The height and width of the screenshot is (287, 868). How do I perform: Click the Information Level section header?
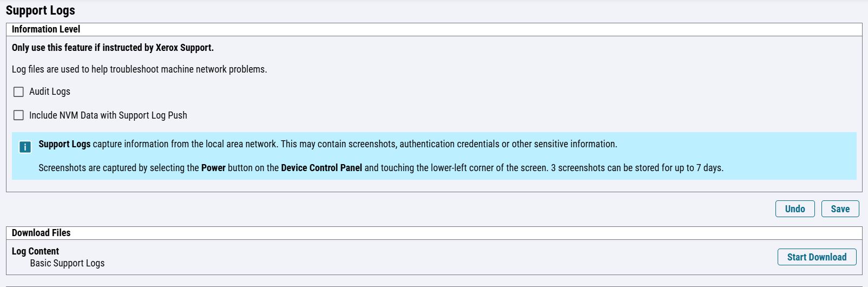pyautogui.click(x=46, y=29)
